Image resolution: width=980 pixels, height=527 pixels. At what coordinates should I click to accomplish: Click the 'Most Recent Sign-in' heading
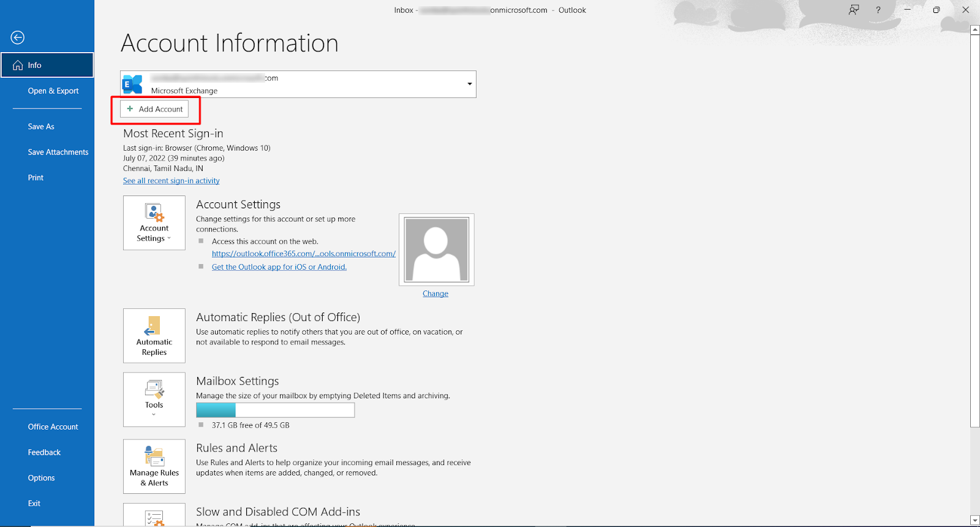pyautogui.click(x=173, y=134)
